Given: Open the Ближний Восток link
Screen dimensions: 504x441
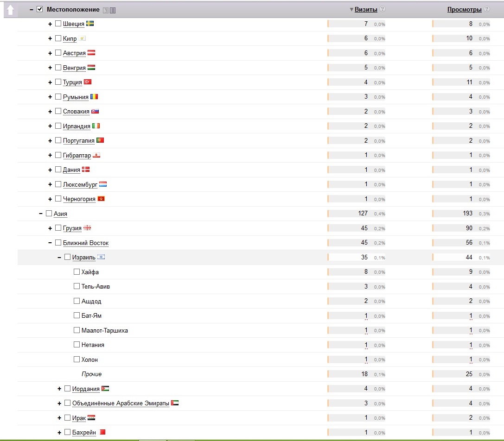Looking at the screenshot, I should (86, 243).
